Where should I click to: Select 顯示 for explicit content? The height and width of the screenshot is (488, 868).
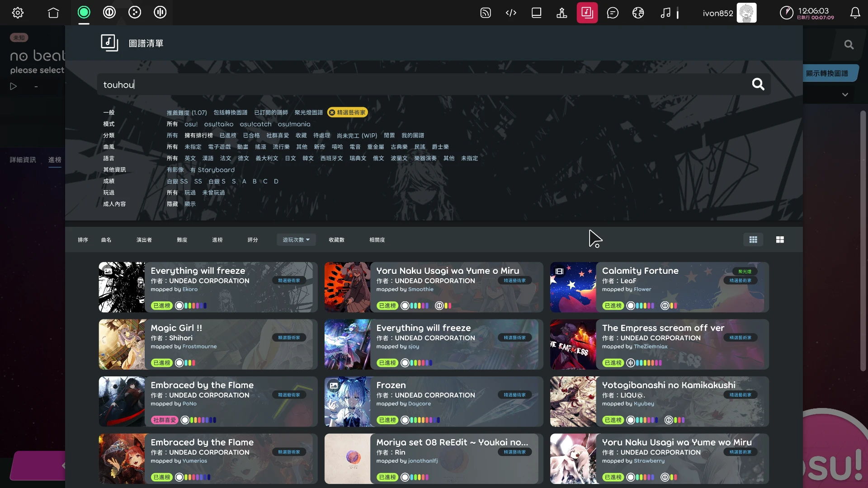[190, 204]
